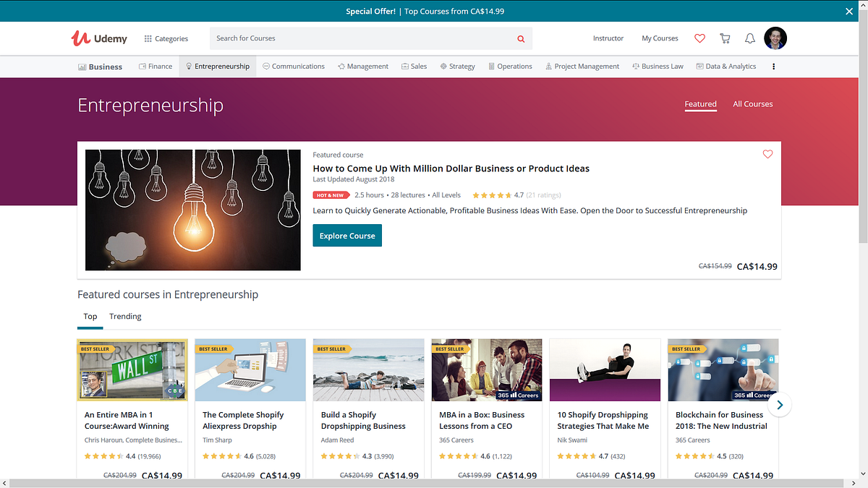
Task: Open the shopping cart icon
Action: point(725,38)
